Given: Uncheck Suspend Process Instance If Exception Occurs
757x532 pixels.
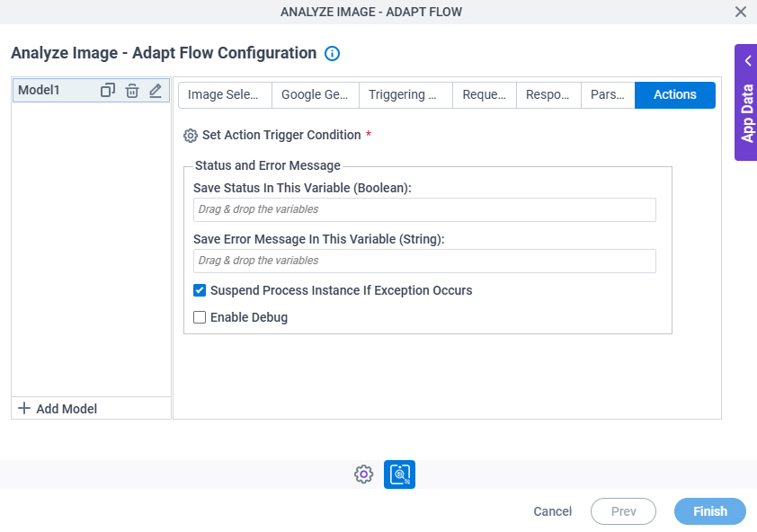Looking at the screenshot, I should click(x=200, y=290).
